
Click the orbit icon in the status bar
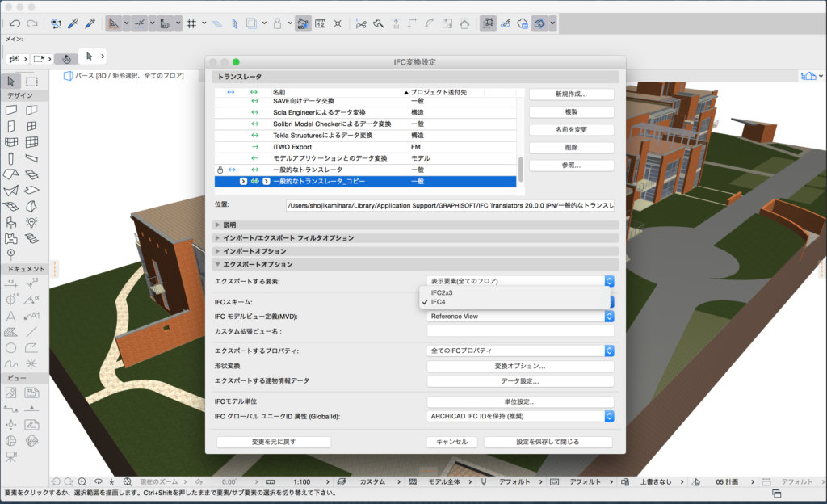click(98, 482)
